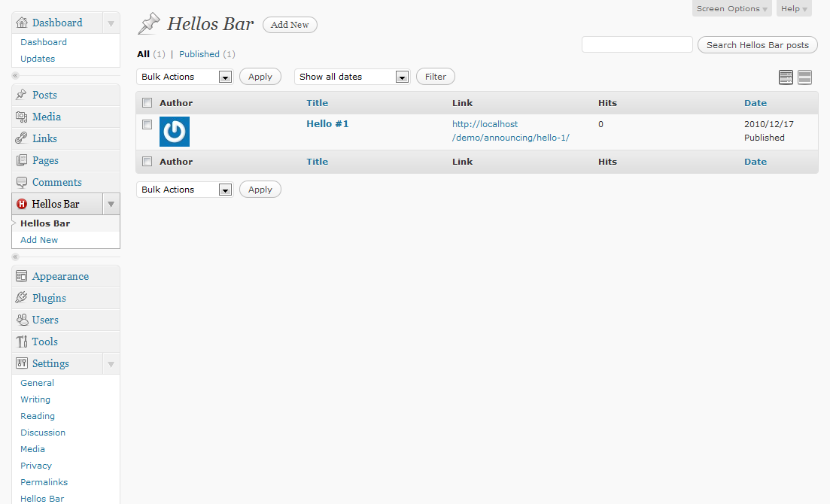Click the Links chain icon
Image resolution: width=830 pixels, height=504 pixels.
[21, 138]
